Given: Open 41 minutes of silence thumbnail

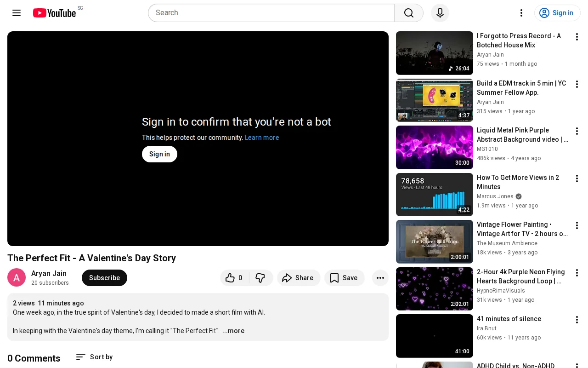Looking at the screenshot, I should (x=435, y=336).
